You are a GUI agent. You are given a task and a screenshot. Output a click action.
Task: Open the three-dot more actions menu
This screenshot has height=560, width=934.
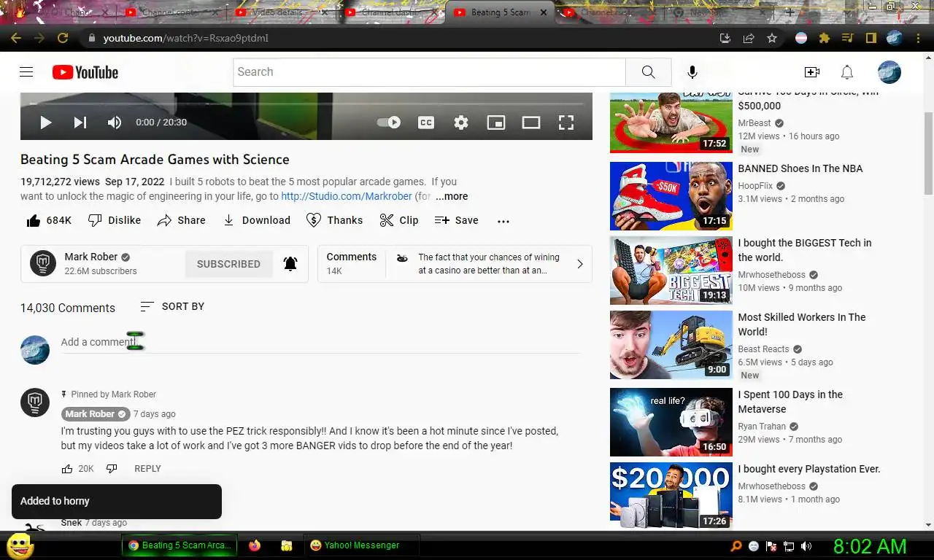503,221
